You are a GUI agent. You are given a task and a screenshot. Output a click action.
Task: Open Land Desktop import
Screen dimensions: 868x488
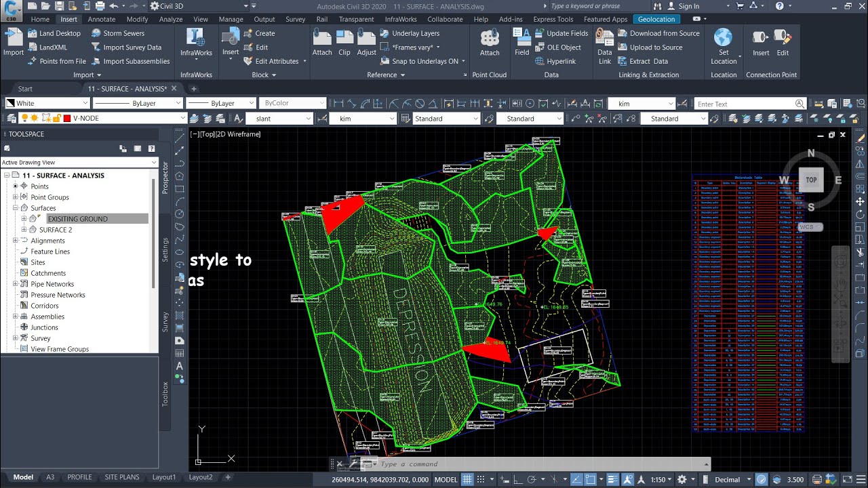[x=54, y=33]
